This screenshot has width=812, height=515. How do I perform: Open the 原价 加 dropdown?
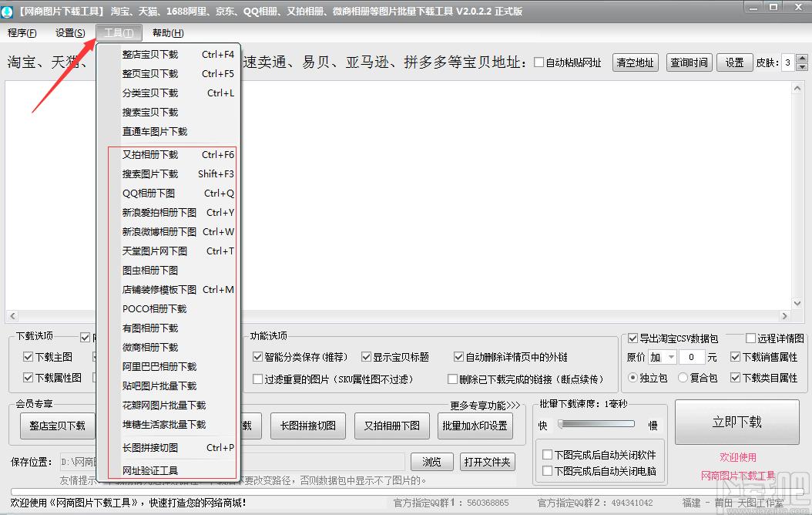[663, 357]
